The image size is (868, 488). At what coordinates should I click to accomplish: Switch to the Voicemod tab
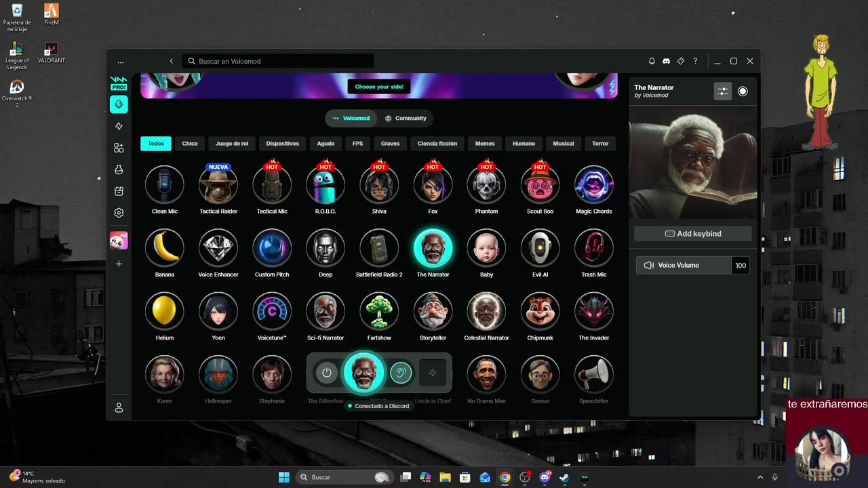[351, 118]
